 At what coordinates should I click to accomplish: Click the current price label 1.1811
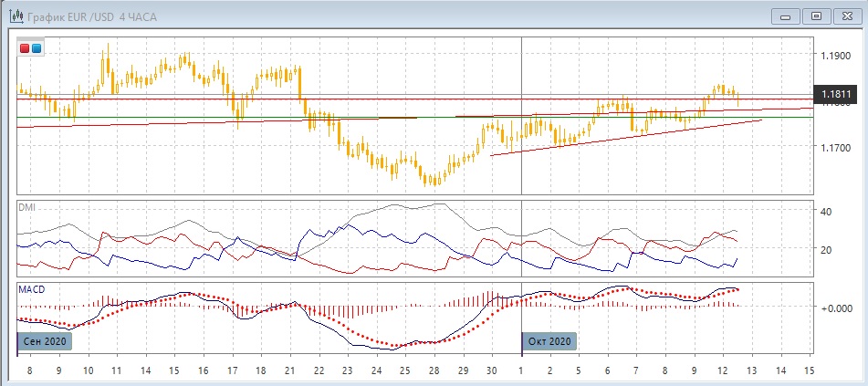click(837, 93)
